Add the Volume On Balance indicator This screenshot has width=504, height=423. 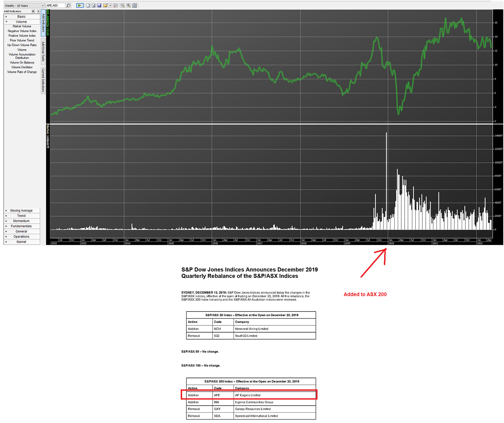22,63
